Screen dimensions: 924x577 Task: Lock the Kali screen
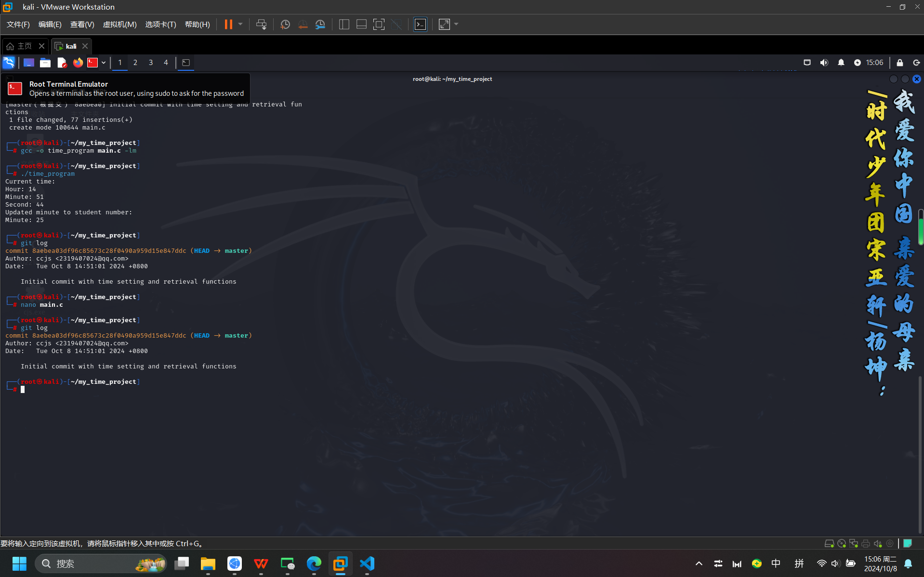click(x=899, y=63)
